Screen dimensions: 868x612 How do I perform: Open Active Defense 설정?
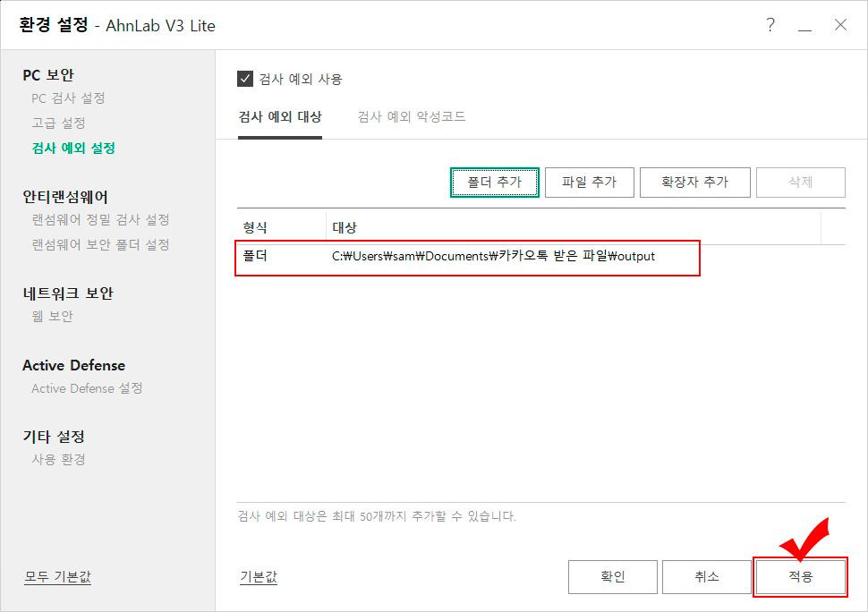click(x=87, y=388)
